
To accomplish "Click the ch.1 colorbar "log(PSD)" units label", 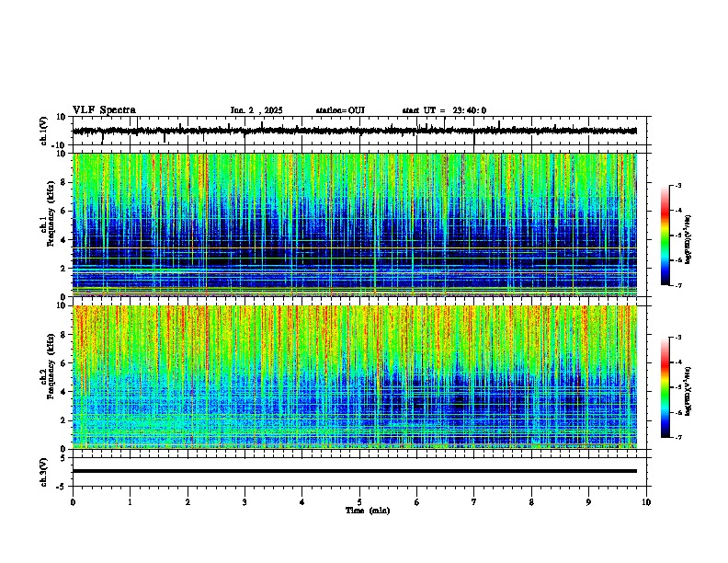I will [688, 240].
